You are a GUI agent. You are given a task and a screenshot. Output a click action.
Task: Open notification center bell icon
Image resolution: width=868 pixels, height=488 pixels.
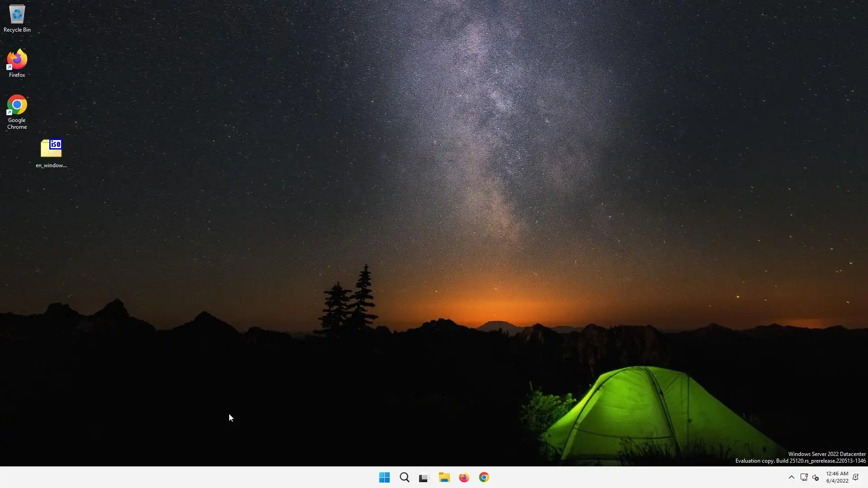pos(855,477)
